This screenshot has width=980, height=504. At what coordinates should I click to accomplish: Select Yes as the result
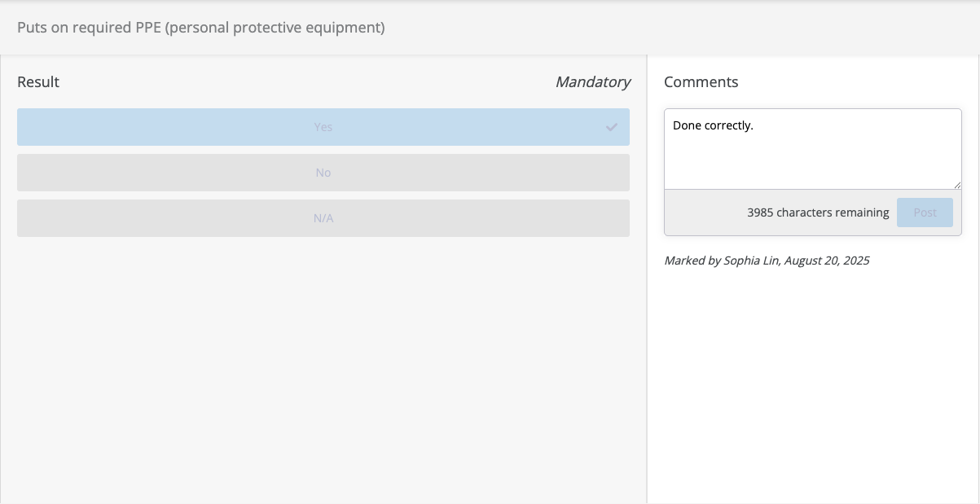click(323, 127)
